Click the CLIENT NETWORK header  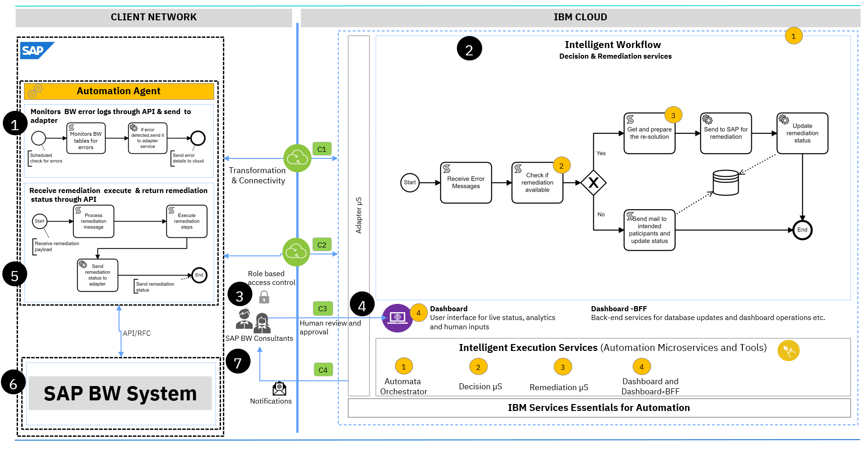[154, 18]
